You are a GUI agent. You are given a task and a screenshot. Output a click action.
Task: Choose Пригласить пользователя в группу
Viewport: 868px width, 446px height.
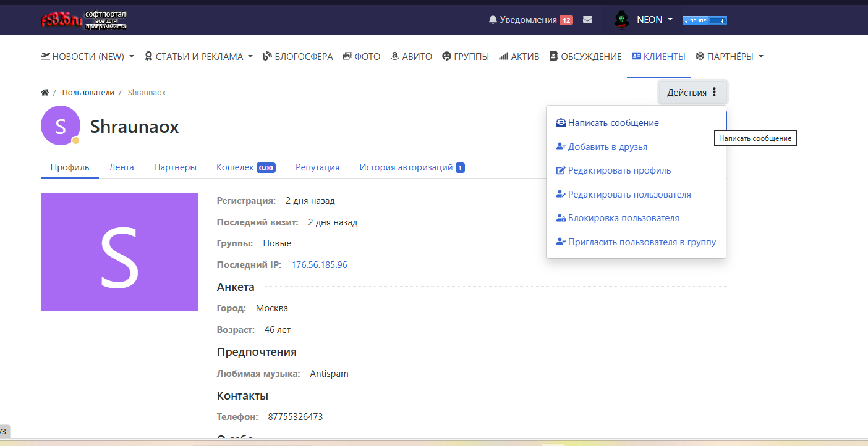coord(636,242)
